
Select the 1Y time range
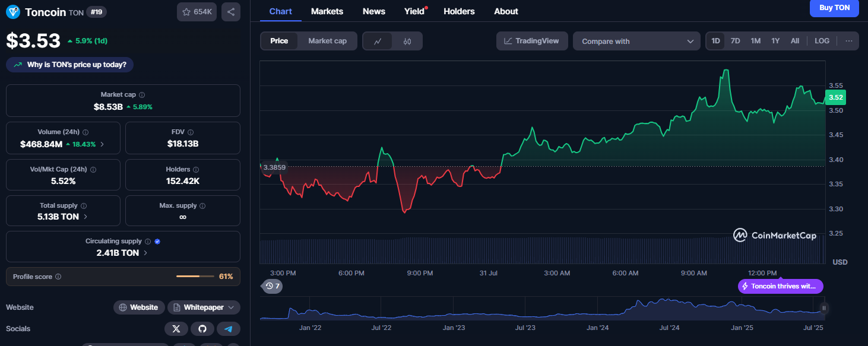click(775, 41)
